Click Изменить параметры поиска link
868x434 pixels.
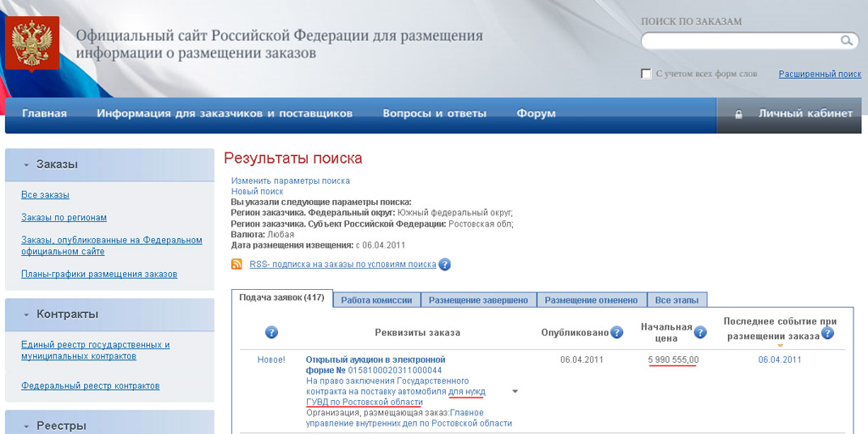291,181
